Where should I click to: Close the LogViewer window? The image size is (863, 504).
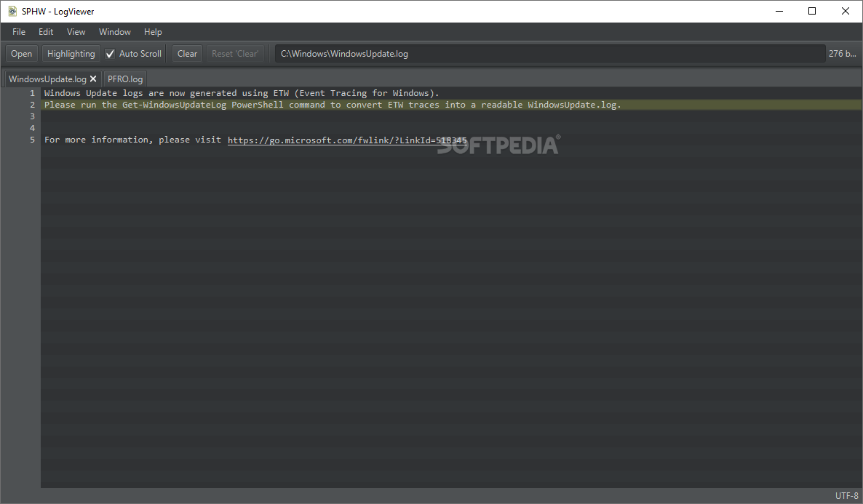(x=846, y=11)
